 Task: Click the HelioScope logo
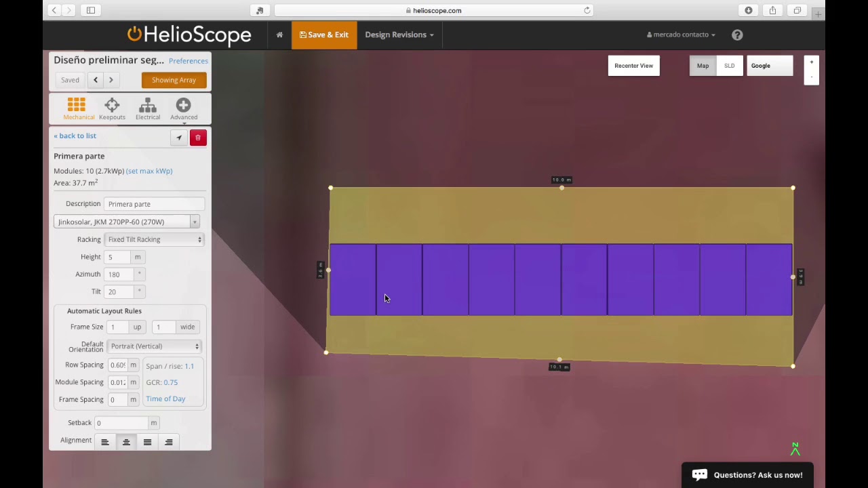pos(189,35)
